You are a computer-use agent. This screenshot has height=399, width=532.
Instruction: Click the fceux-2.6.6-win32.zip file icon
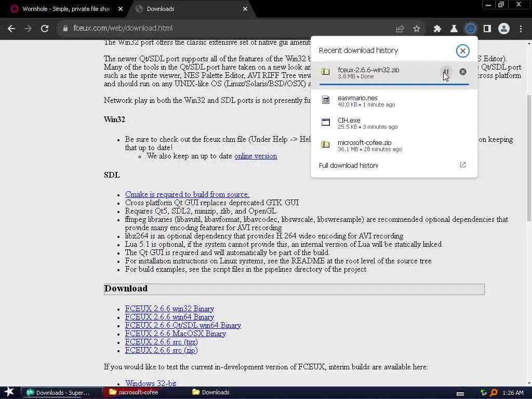325,72
